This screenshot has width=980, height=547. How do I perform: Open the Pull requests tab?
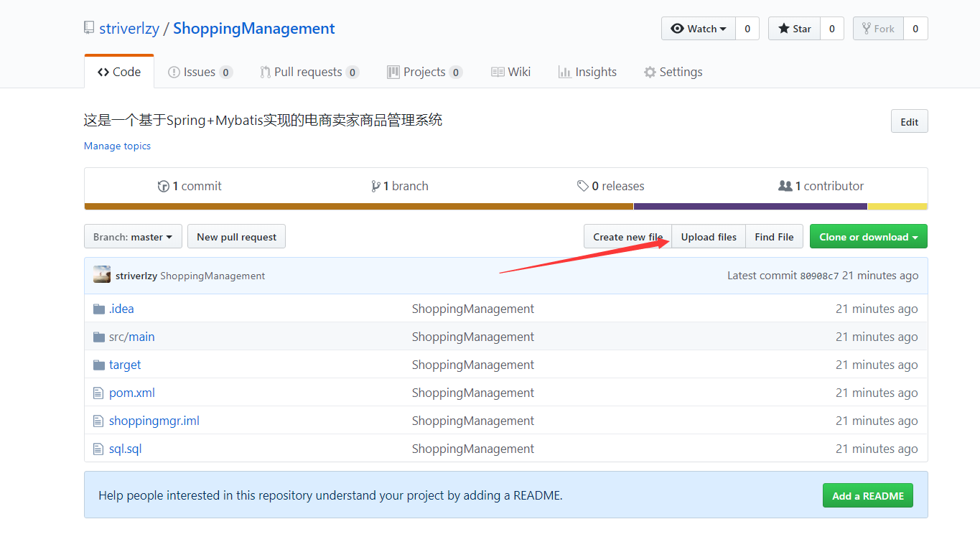(x=309, y=72)
